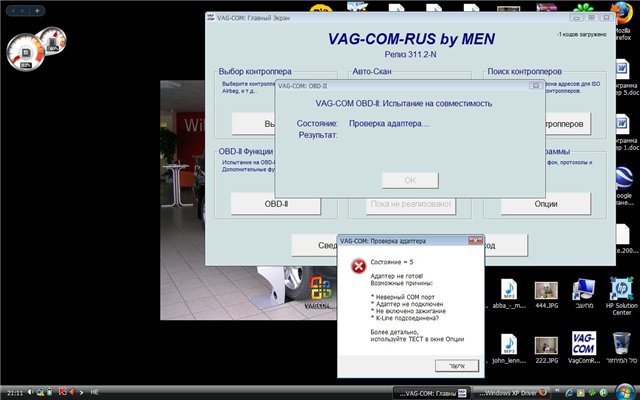Click the Kaspersky tray icon

(x=62, y=392)
